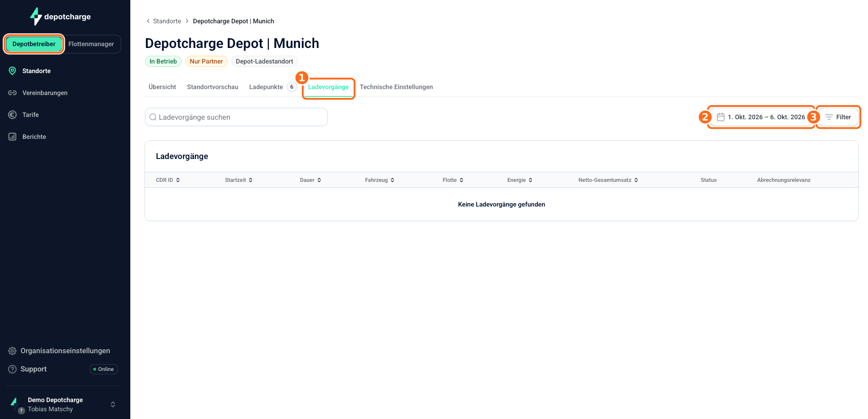Open the Standortvorschau tab
The height and width of the screenshot is (419, 868).
213,87
